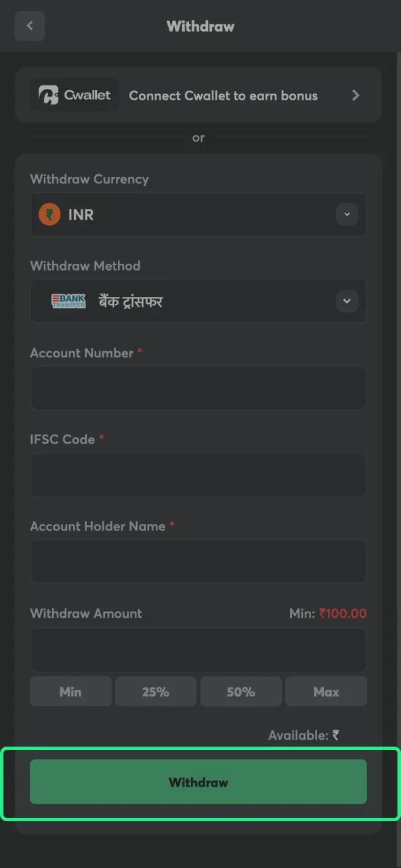Viewport: 401px width, 868px height.
Task: Click the Account Holder Name field
Action: pos(198,561)
